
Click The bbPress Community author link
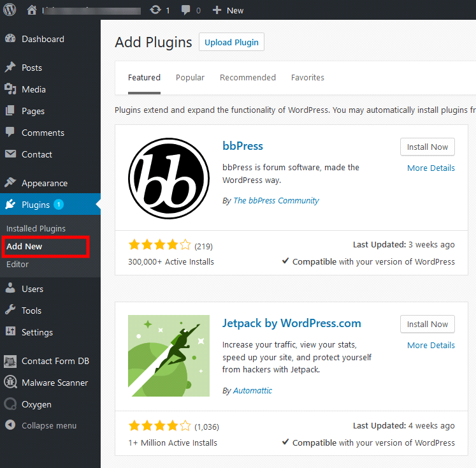276,200
